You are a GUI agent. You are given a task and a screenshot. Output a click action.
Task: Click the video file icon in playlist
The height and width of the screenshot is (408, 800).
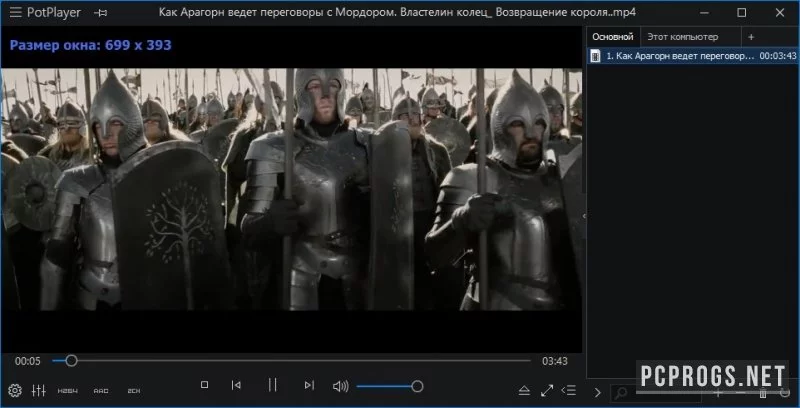pyautogui.click(x=595, y=56)
